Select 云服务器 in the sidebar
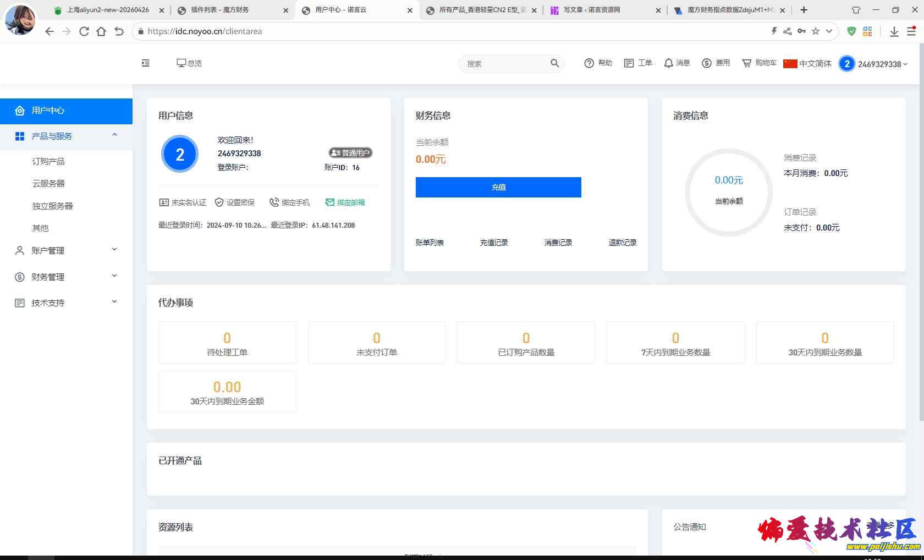The height and width of the screenshot is (560, 924). pos(48,183)
